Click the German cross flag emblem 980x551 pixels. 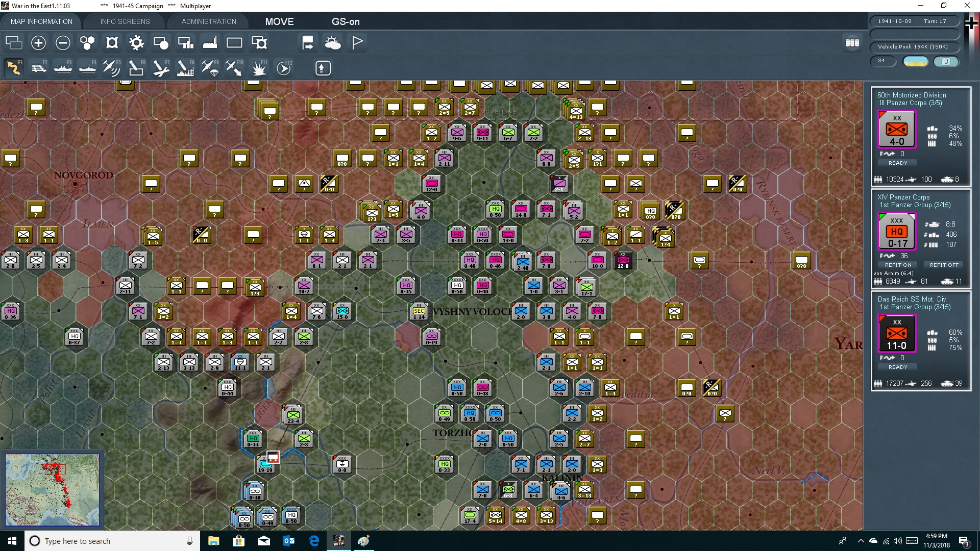(971, 24)
